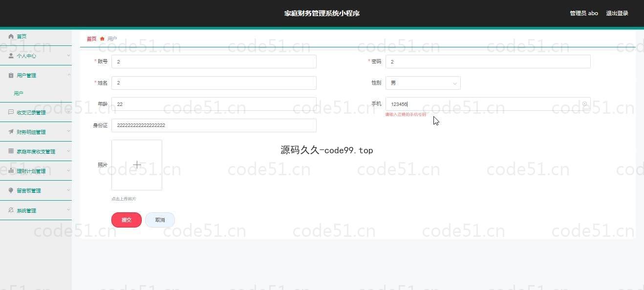The width and height of the screenshot is (644, 290).
Task: Click the red 提交 submit button
Action: (x=127, y=220)
